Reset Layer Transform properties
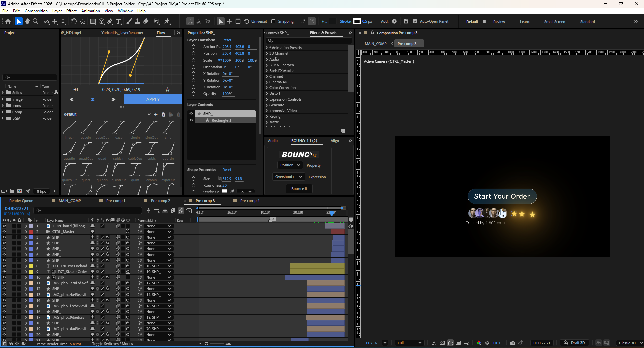644x348 pixels. (x=227, y=40)
